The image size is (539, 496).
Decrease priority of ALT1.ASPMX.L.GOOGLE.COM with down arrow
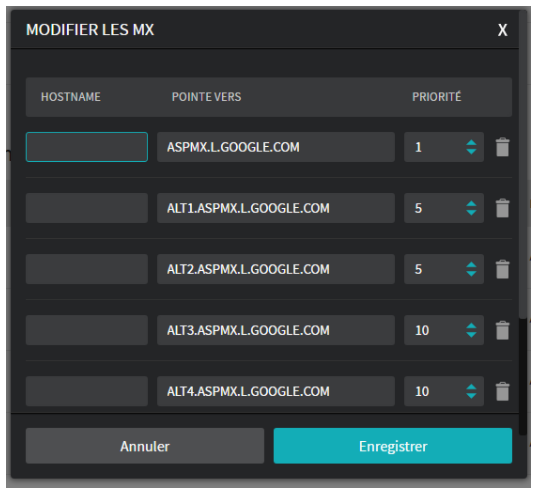(x=471, y=213)
